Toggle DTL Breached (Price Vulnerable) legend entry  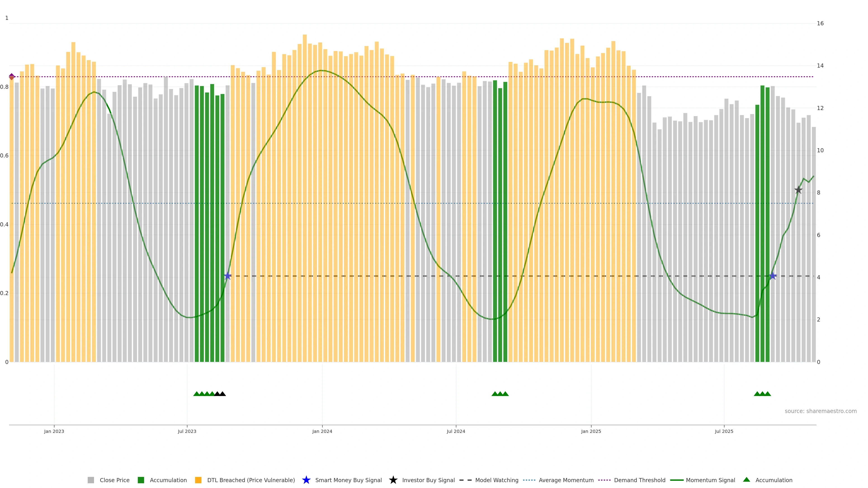(x=251, y=480)
